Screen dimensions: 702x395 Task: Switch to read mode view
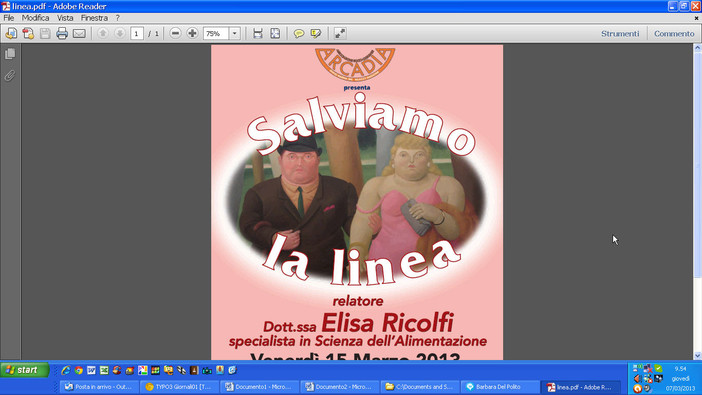[x=340, y=34]
